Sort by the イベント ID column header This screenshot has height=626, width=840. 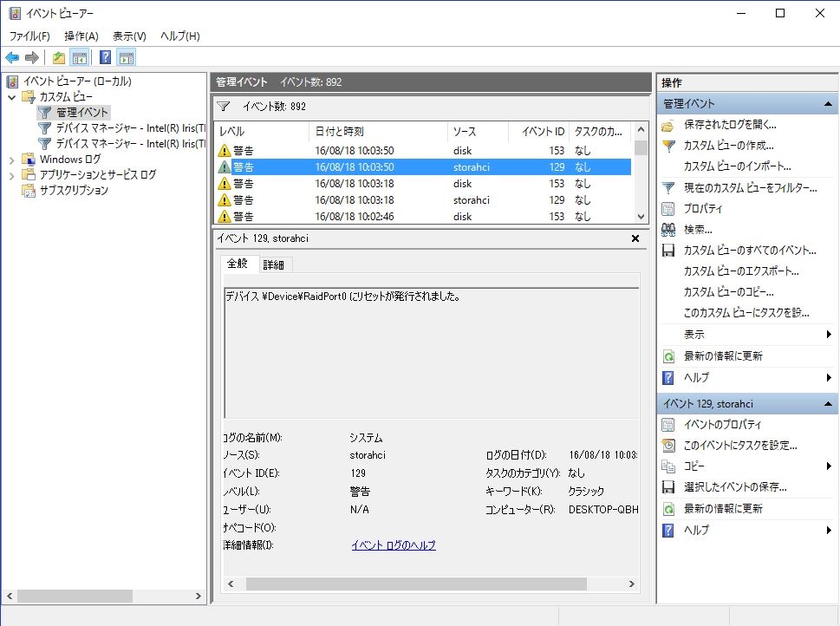tap(537, 132)
